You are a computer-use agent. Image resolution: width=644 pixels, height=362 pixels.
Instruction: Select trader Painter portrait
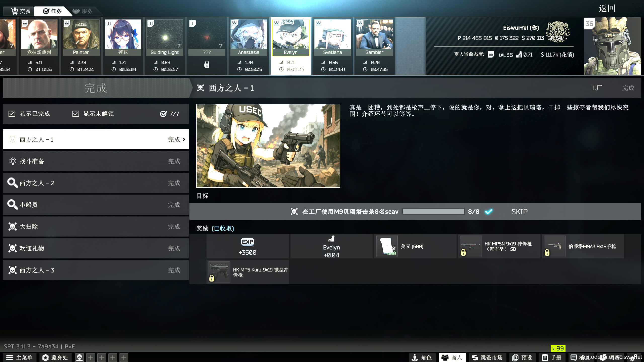(81, 34)
